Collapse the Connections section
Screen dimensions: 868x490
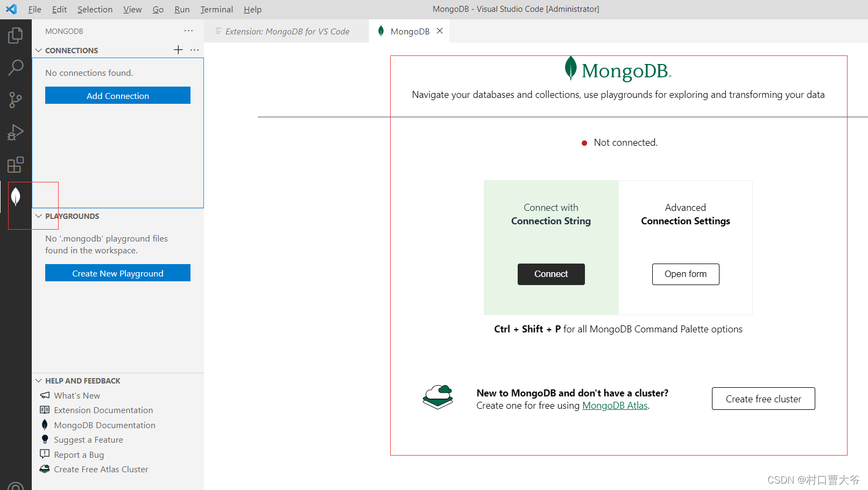[x=39, y=50]
